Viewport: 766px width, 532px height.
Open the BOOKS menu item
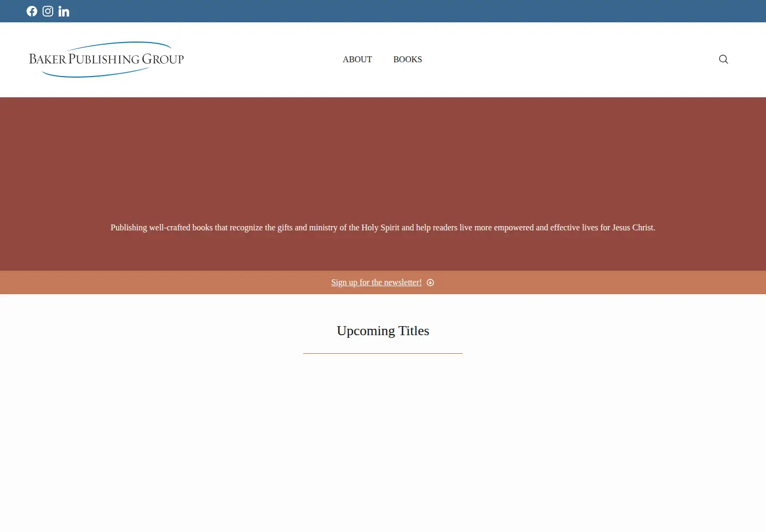tap(407, 60)
